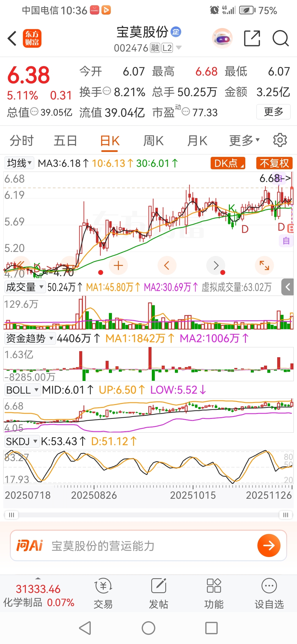This screenshot has height=644, width=297.
Task: Open the 均线 indicator dropdown
Action: click(x=19, y=163)
